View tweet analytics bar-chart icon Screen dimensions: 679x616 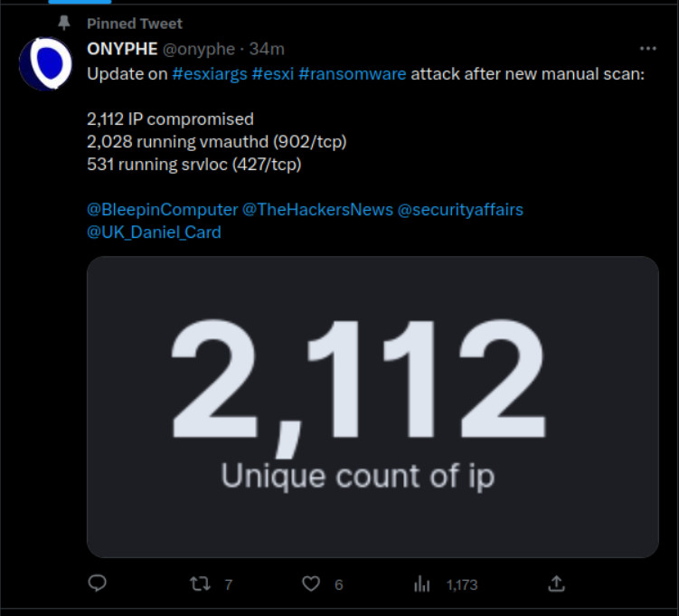click(x=421, y=583)
